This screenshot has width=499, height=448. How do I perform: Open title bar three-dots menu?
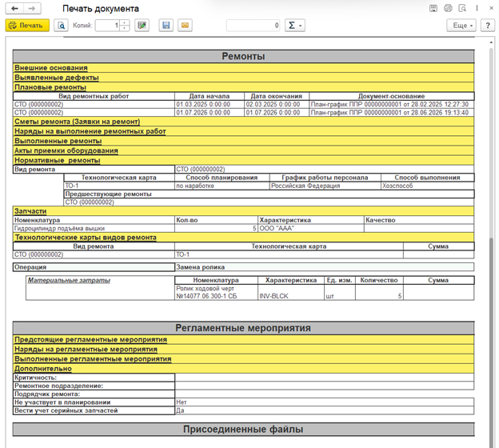pos(477,8)
